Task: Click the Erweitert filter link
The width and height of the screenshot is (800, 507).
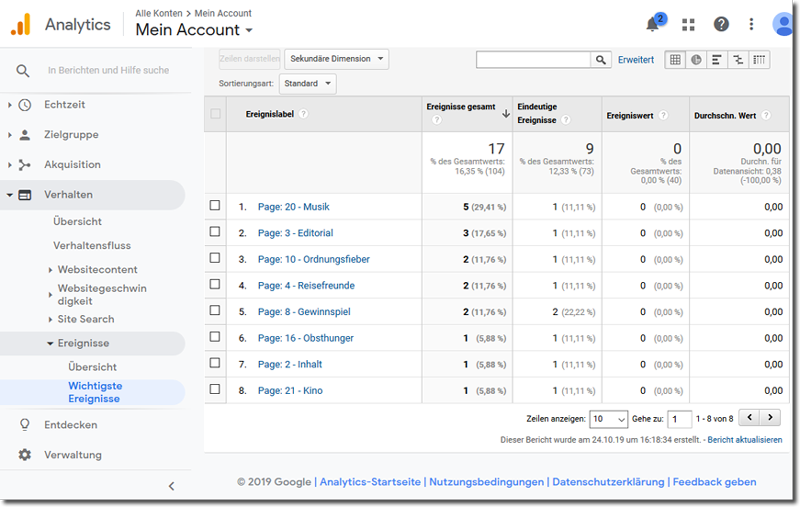Action: (x=636, y=60)
